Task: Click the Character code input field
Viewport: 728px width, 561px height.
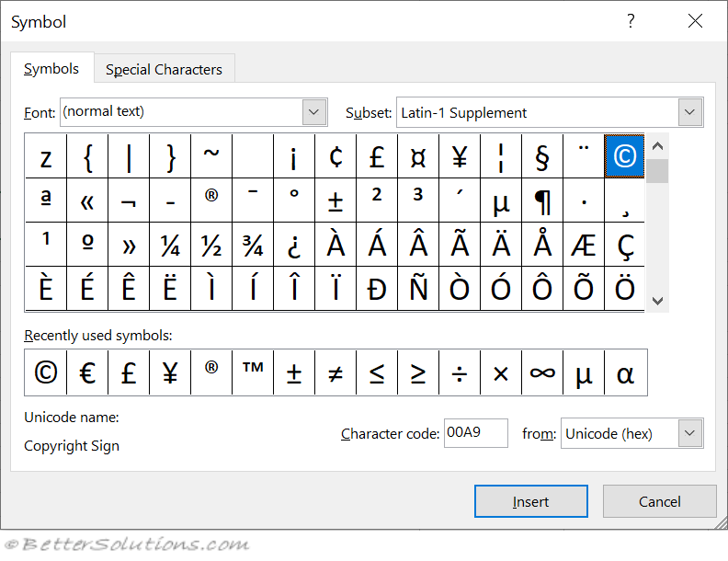Action: tap(475, 433)
